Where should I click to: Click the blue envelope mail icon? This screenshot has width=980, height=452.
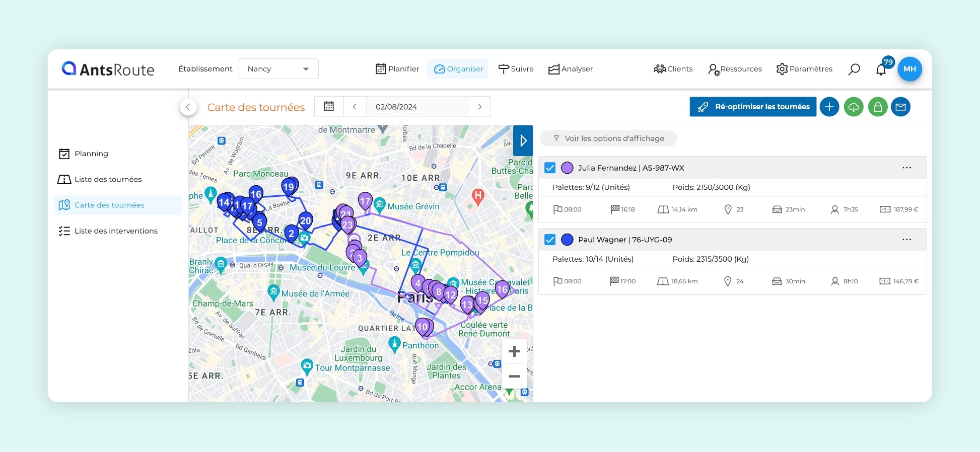pos(900,107)
